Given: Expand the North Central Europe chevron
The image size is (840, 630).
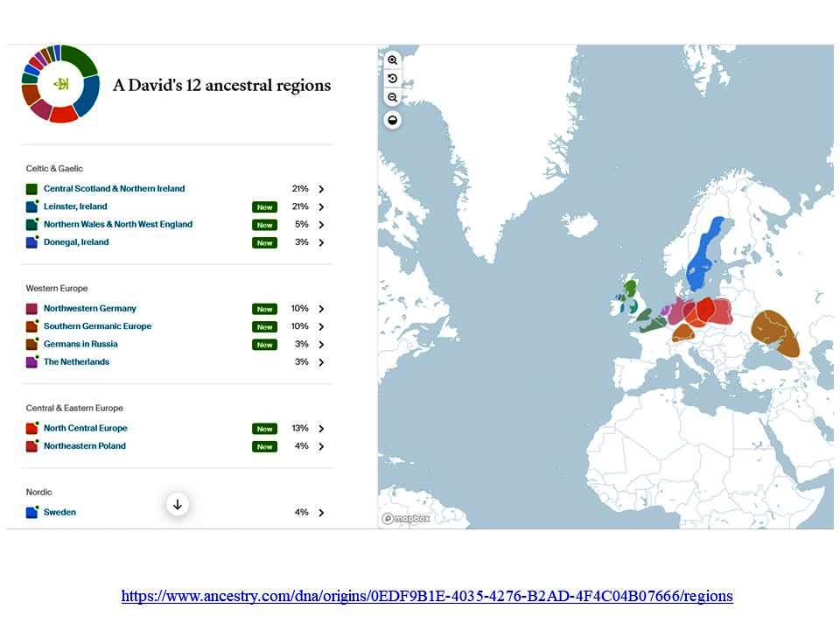Looking at the screenshot, I should 321,429.
